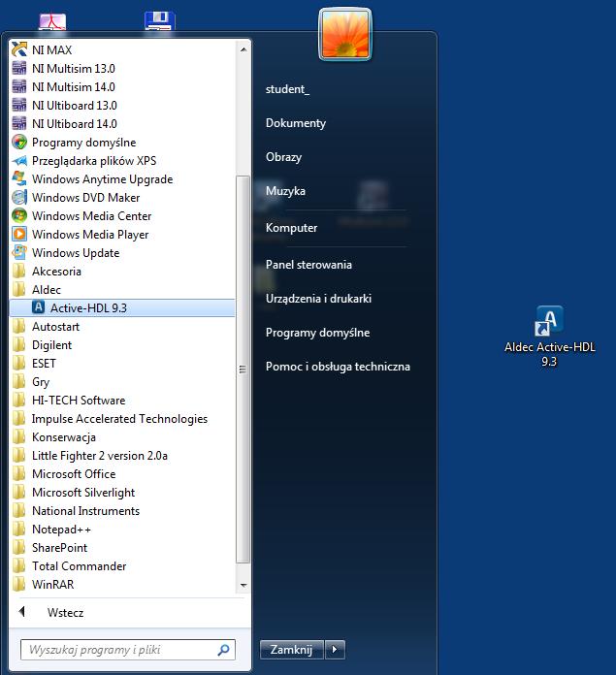Open Panel sterowania

[308, 265]
